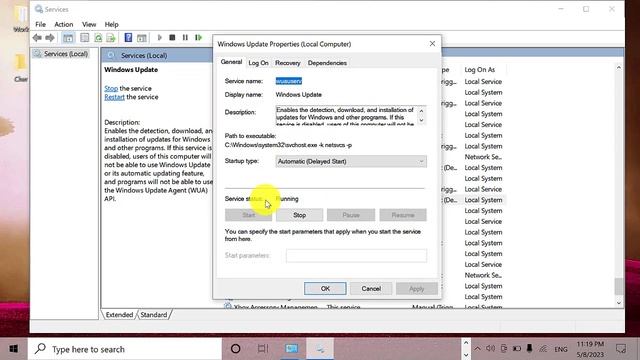Click the Services app taskbar icon
Viewport: 640px width, 360px height.
click(320, 349)
